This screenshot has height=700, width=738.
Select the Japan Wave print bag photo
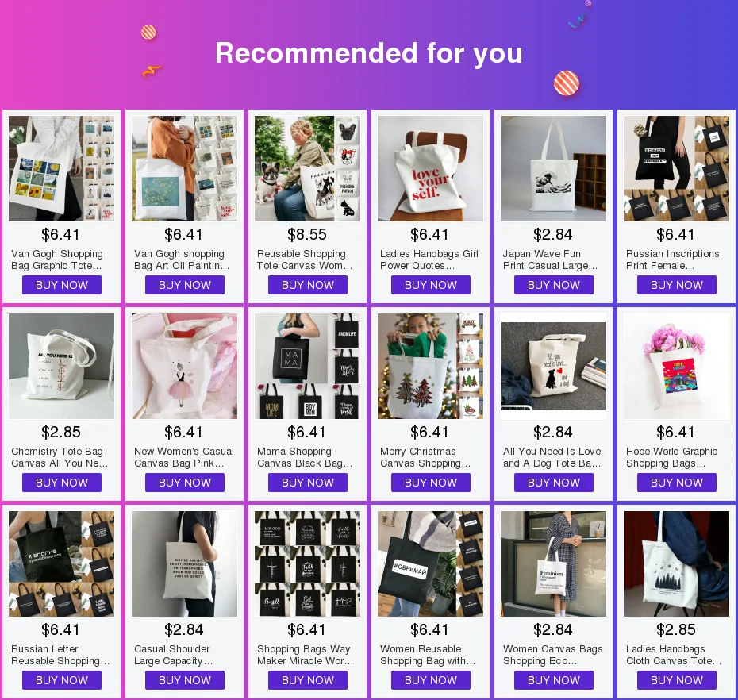pos(554,168)
